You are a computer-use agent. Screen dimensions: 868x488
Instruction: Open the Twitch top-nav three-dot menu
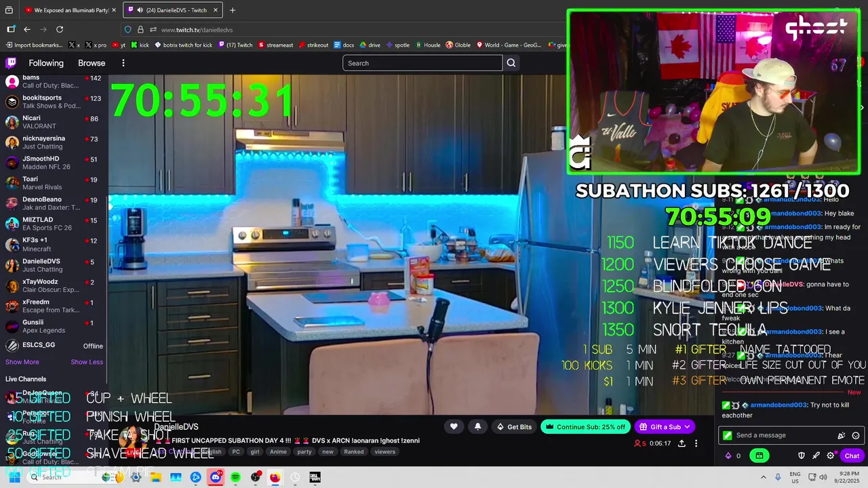pyautogui.click(x=123, y=63)
